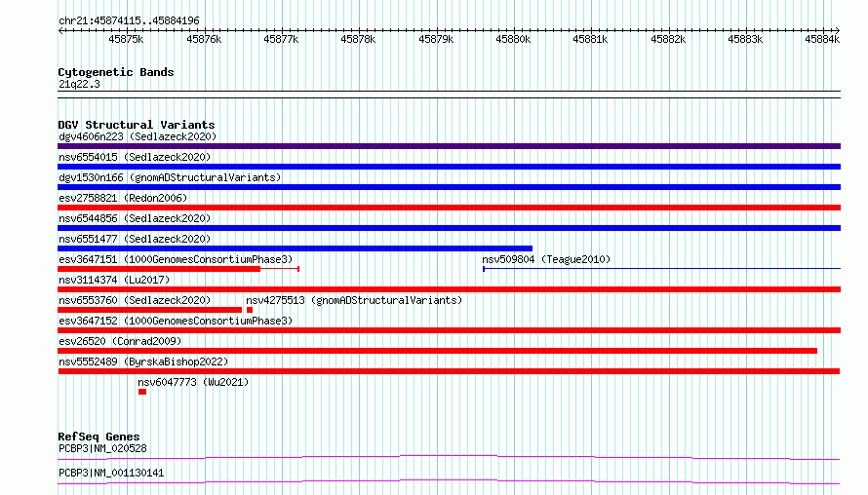Open the PCBP3|NM_001130141 gene label
This screenshot has width=868, height=495.
tap(111, 473)
